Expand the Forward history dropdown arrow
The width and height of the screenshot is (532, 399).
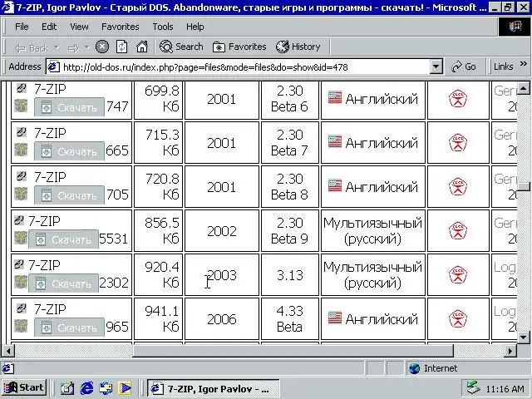click(86, 47)
